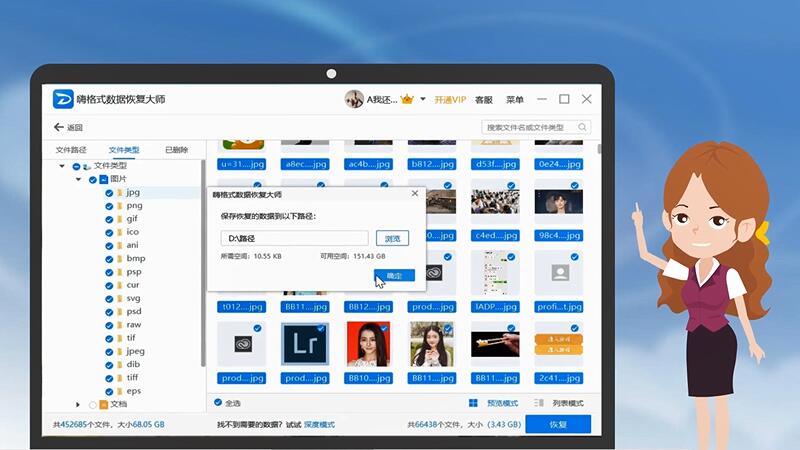Click the 文档 folder icon
800x450 pixels.
(104, 405)
